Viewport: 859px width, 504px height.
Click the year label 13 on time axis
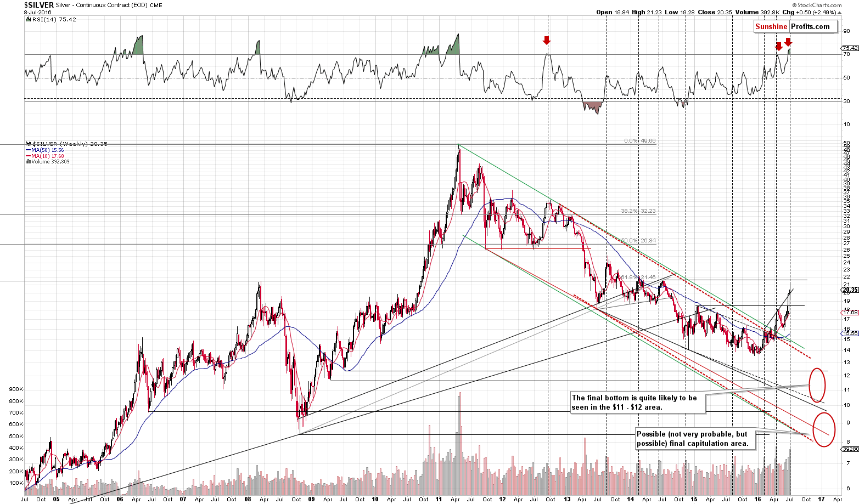coord(566,499)
